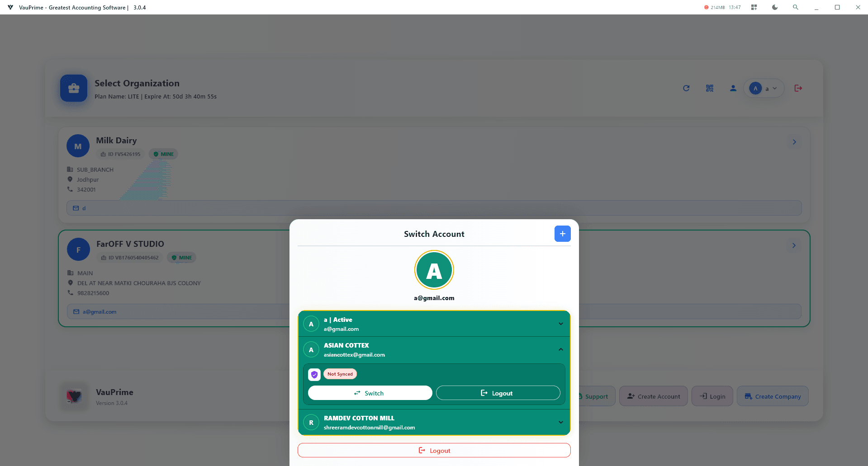Click the Login button
The height and width of the screenshot is (466, 868).
coord(712,396)
